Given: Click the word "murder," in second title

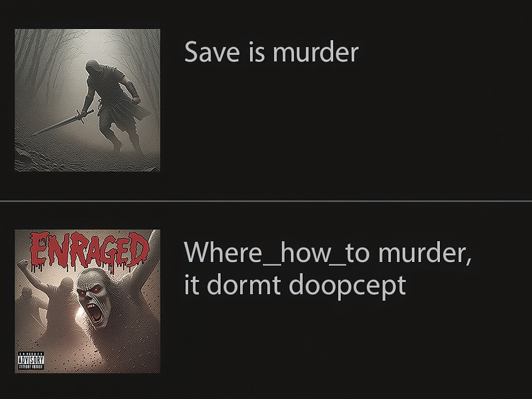Looking at the screenshot, I should pyautogui.click(x=424, y=253).
